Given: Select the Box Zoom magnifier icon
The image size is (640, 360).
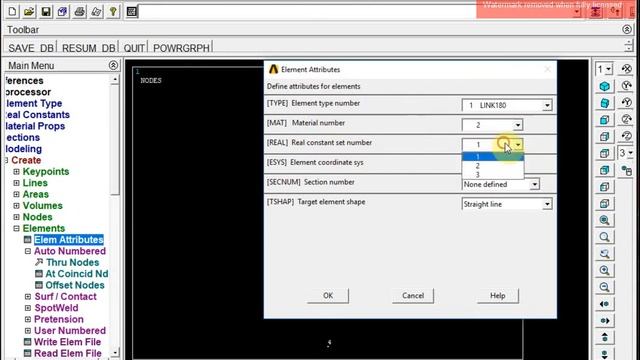Looking at the screenshot, I should [x=604, y=237].
